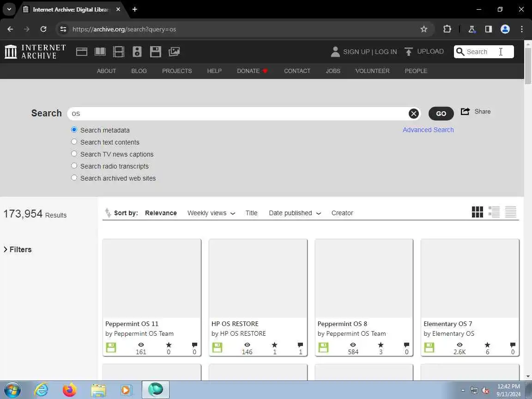532x399 pixels.
Task: Open the Images icon in the header
Action: (x=174, y=52)
